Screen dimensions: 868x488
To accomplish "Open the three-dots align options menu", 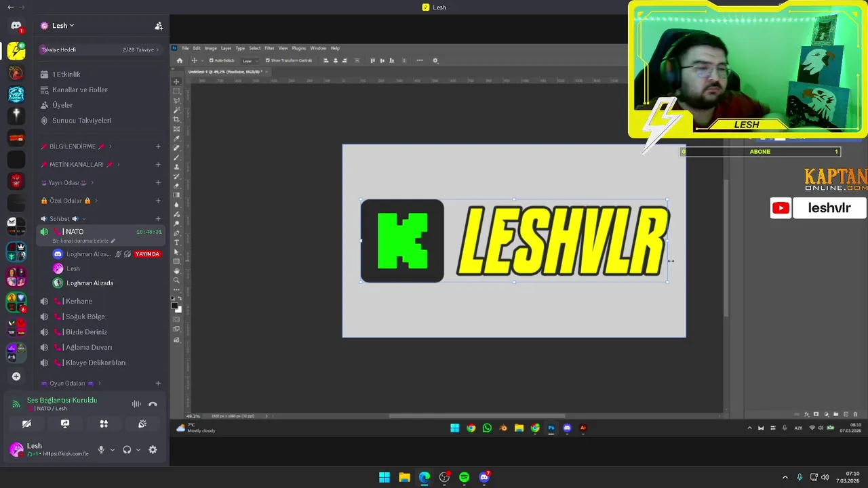I will (x=420, y=60).
